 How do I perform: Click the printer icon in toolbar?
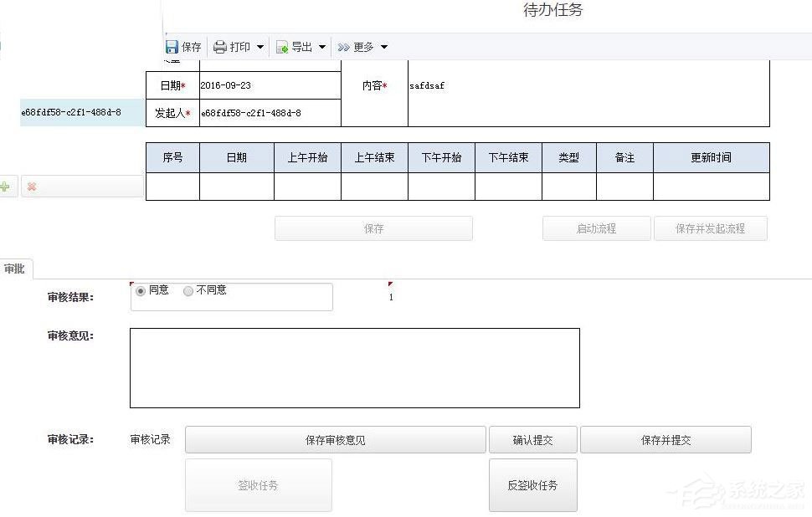(220, 47)
